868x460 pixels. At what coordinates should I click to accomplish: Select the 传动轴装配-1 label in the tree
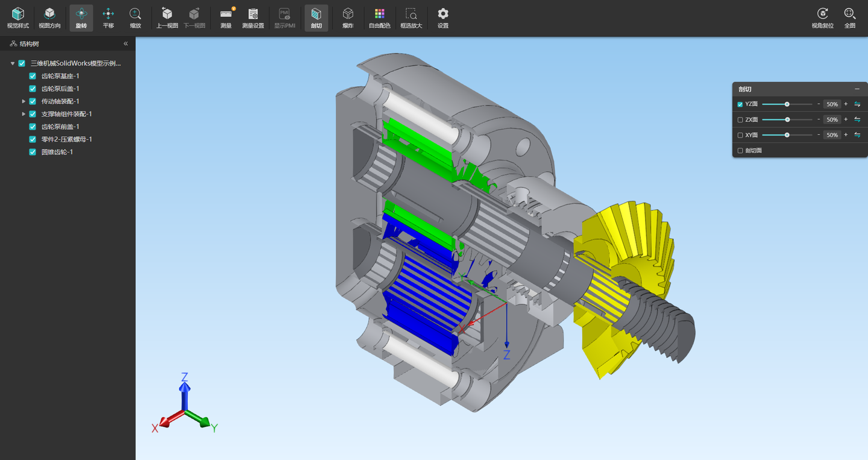[60, 101]
